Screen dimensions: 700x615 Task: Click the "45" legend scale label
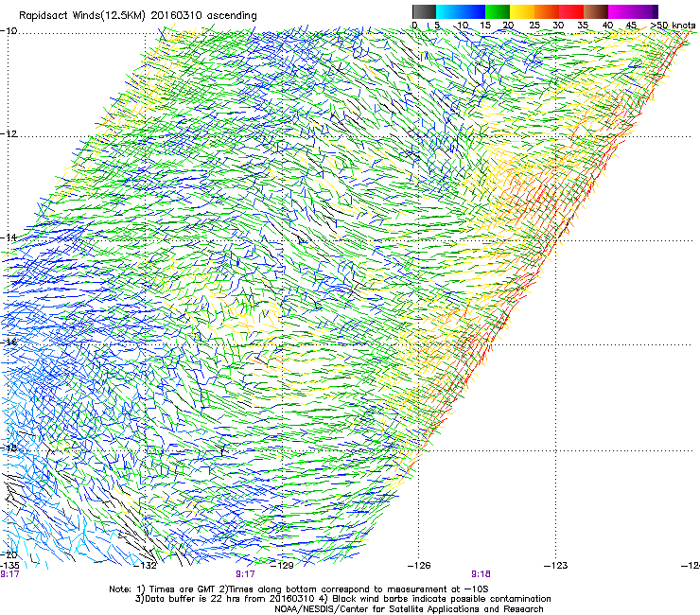click(631, 26)
